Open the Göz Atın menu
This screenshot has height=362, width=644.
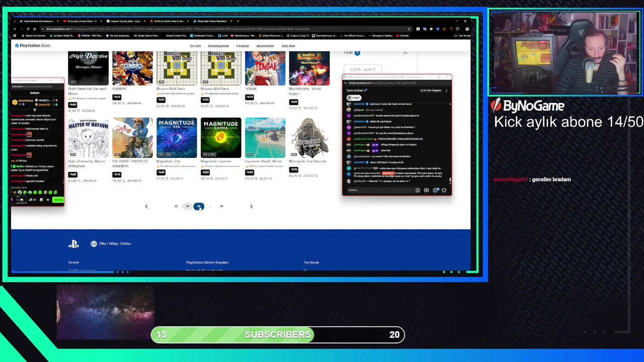tap(288, 46)
